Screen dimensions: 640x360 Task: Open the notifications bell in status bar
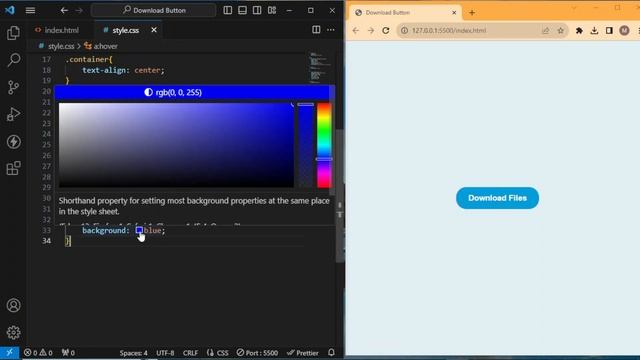click(331, 352)
